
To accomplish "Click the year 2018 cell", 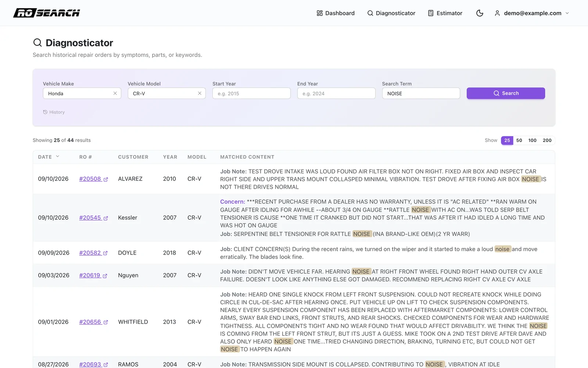I will point(169,253).
